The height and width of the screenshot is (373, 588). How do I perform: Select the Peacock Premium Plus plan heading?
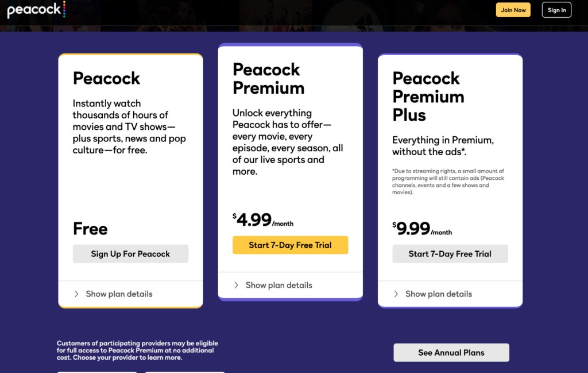(x=428, y=96)
